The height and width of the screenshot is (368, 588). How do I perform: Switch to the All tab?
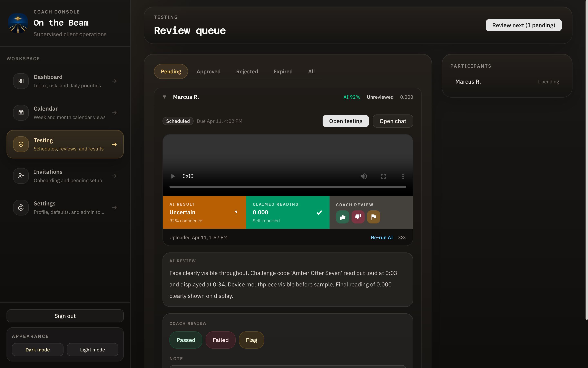[311, 71]
